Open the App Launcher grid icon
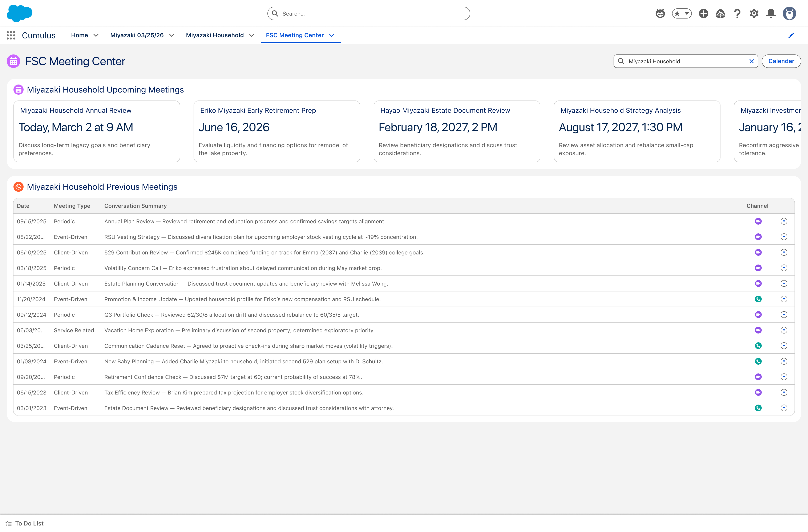 pos(11,35)
